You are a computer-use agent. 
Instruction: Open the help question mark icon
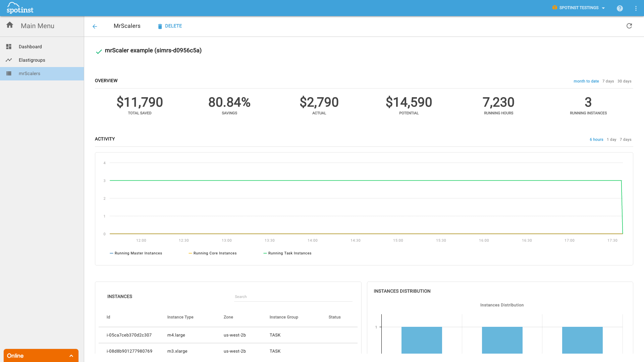pyautogui.click(x=620, y=8)
